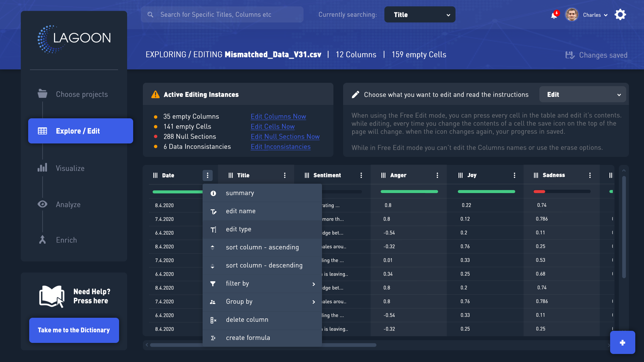The width and height of the screenshot is (644, 362).
Task: Expand the Charles user menu chevron
Action: [606, 15]
